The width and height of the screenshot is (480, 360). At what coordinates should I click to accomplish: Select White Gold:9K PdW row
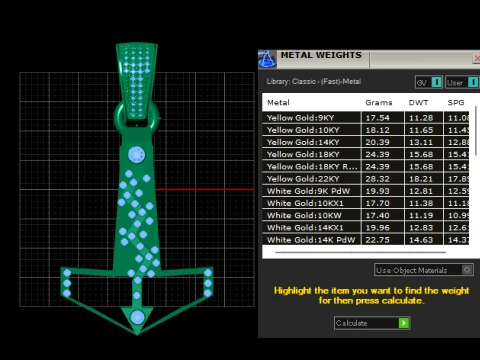tap(366, 191)
